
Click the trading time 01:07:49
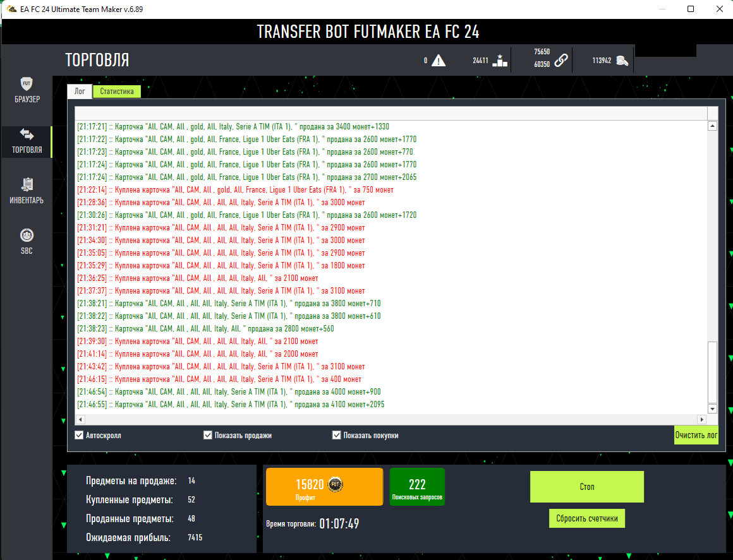coord(339,523)
